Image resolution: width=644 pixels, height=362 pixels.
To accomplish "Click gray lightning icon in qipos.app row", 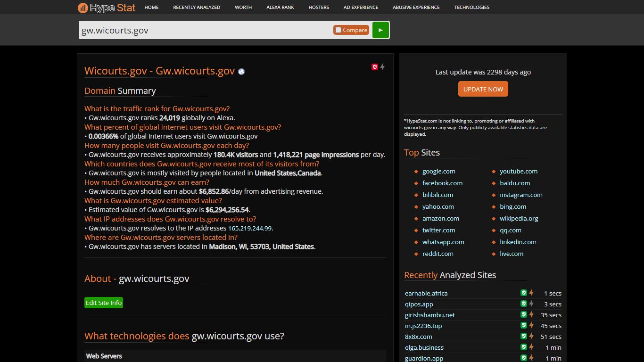I will 531,304.
